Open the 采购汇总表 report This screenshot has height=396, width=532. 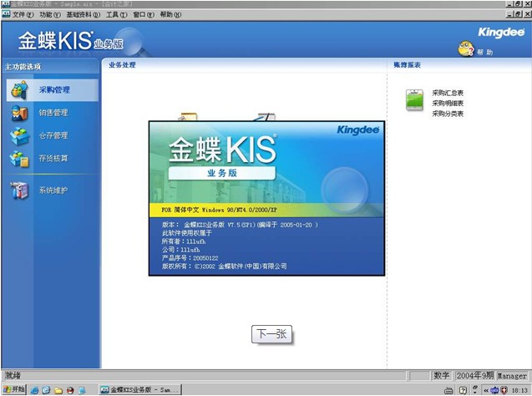(x=448, y=93)
